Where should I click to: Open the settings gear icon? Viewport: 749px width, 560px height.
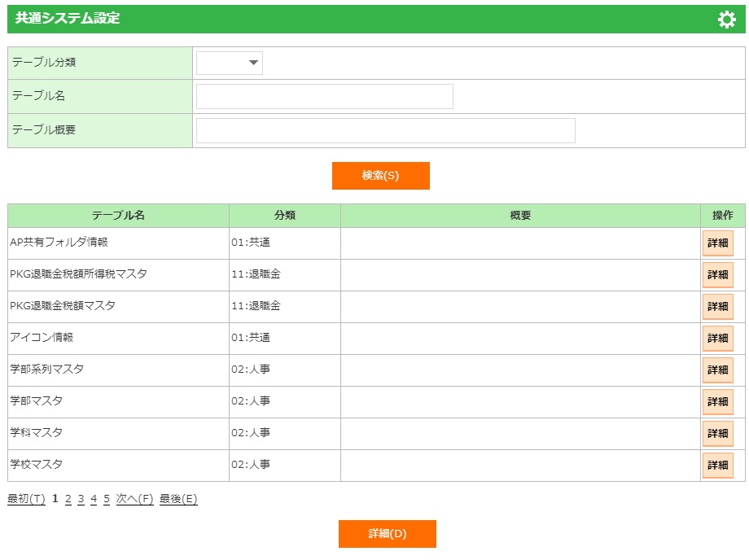[x=726, y=20]
